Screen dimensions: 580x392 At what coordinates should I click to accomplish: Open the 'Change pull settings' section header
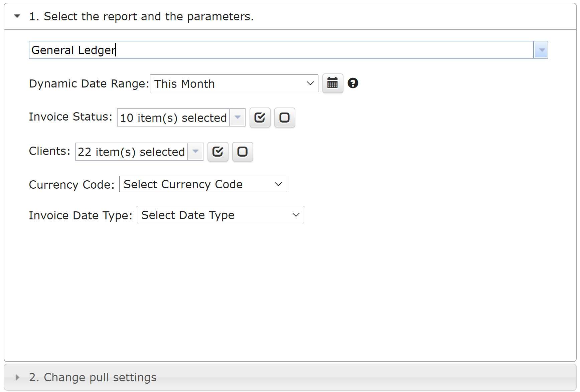(x=93, y=377)
